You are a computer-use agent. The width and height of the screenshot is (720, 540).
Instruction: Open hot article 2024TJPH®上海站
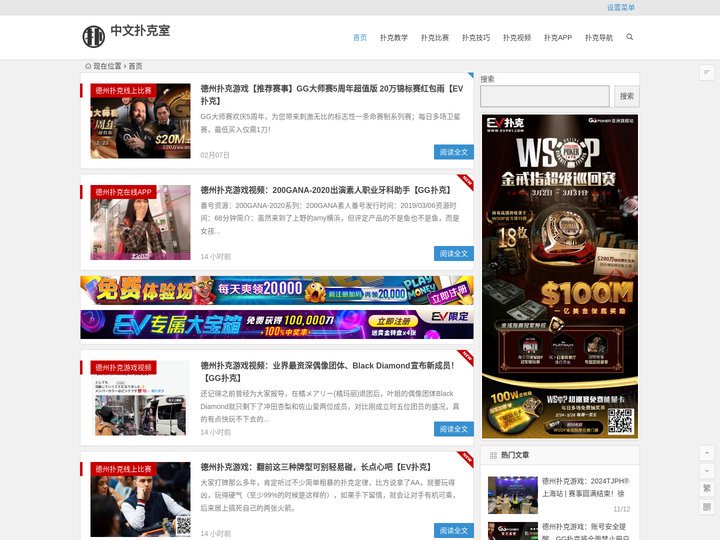(586, 487)
